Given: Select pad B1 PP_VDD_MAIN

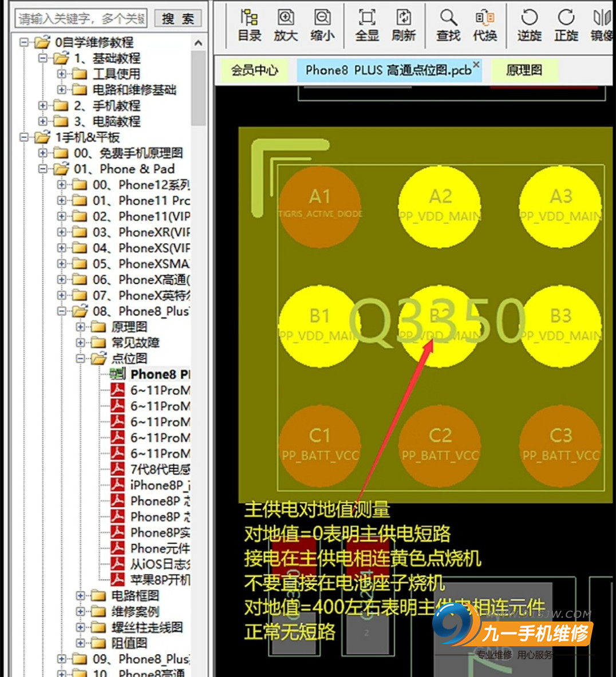Looking at the screenshot, I should 319,326.
